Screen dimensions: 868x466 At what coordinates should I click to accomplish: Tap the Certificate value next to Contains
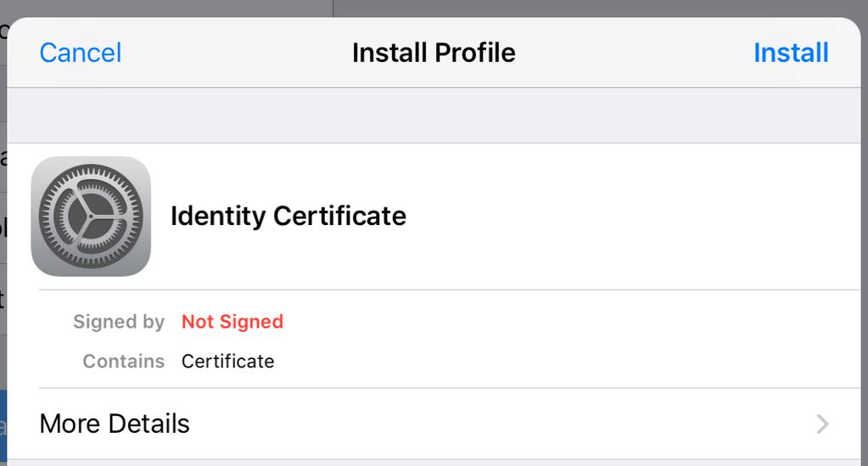(x=228, y=362)
